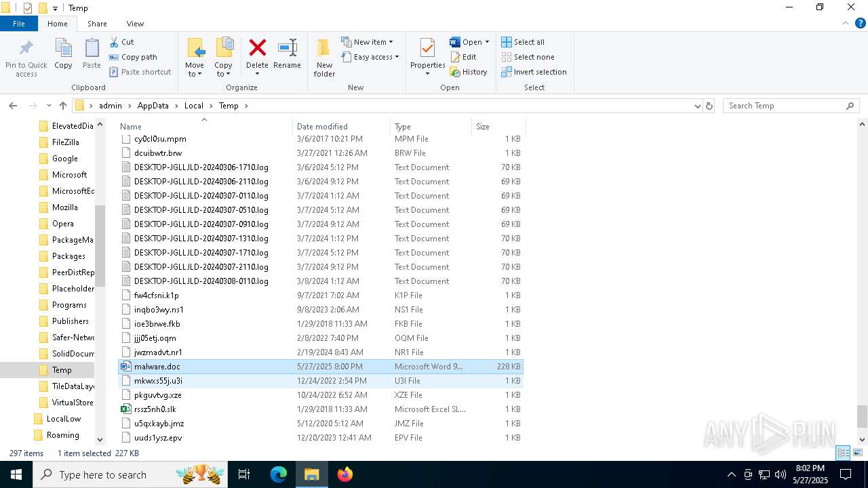The image size is (868, 488).
Task: Select DESKTOP-JGLLJLD-20240306-1710.log file
Action: (320, 167)
